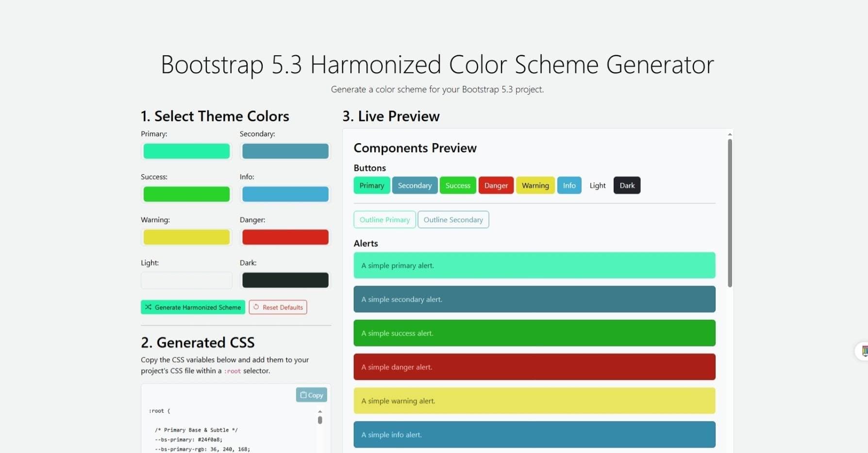
Task: Click the Secondary preview button
Action: tap(415, 185)
